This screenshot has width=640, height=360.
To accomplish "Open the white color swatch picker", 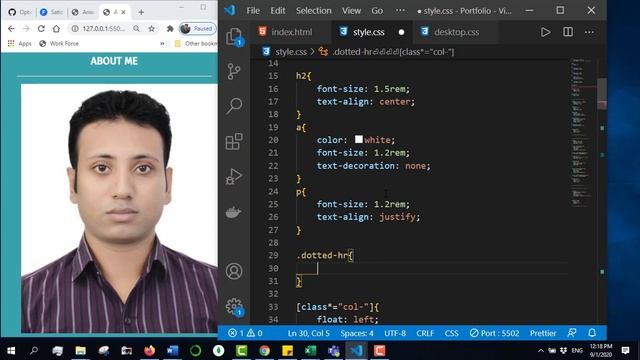I will pos(359,140).
